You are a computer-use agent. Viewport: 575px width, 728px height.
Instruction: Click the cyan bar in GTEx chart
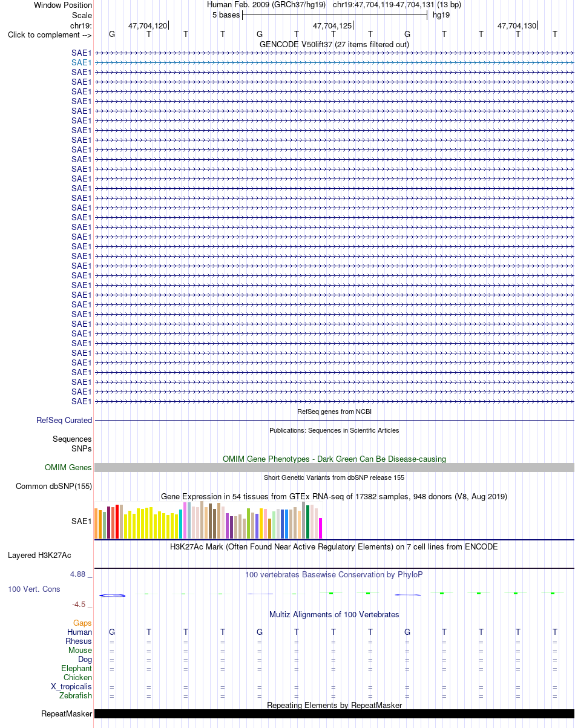coord(181,524)
